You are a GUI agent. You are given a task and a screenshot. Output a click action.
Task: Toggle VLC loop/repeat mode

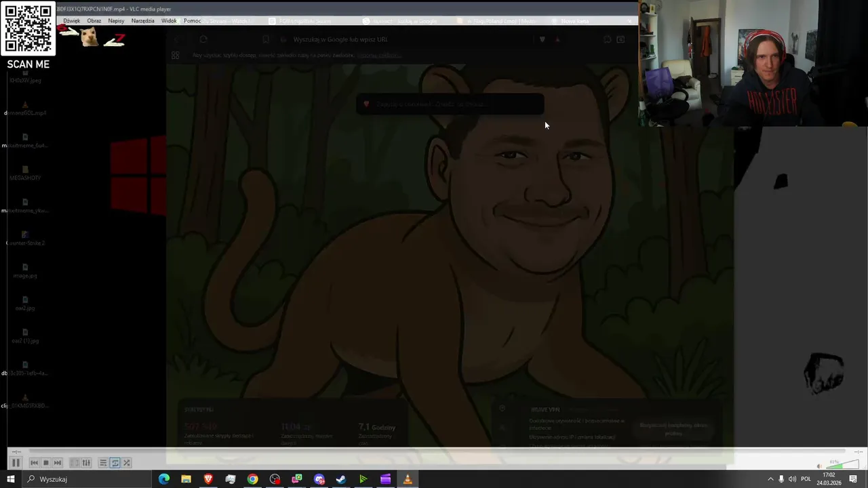(115, 463)
